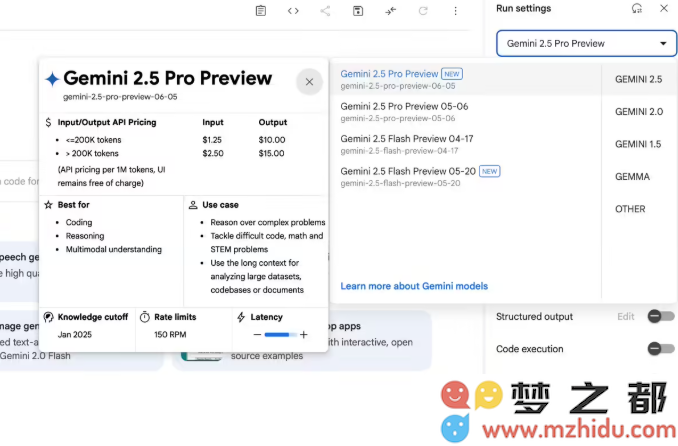The height and width of the screenshot is (446, 678).
Task: Open the three-dot more options menu
Action: coord(455,11)
